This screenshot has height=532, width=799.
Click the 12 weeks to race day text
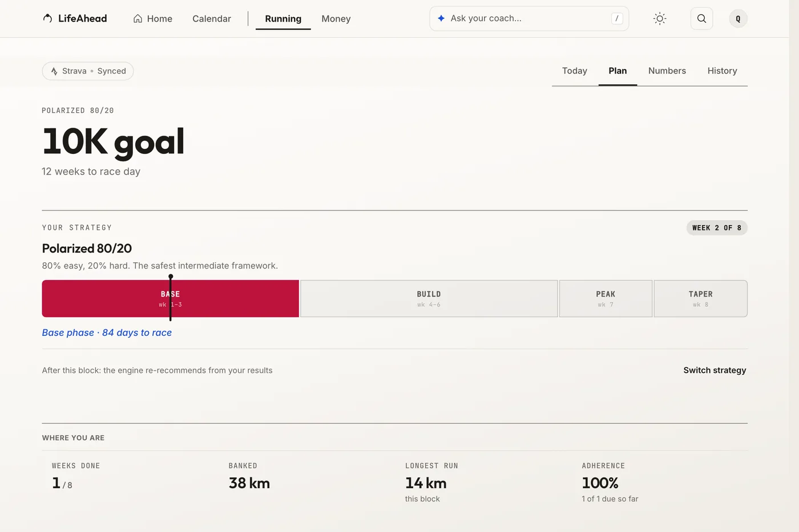[x=91, y=172]
